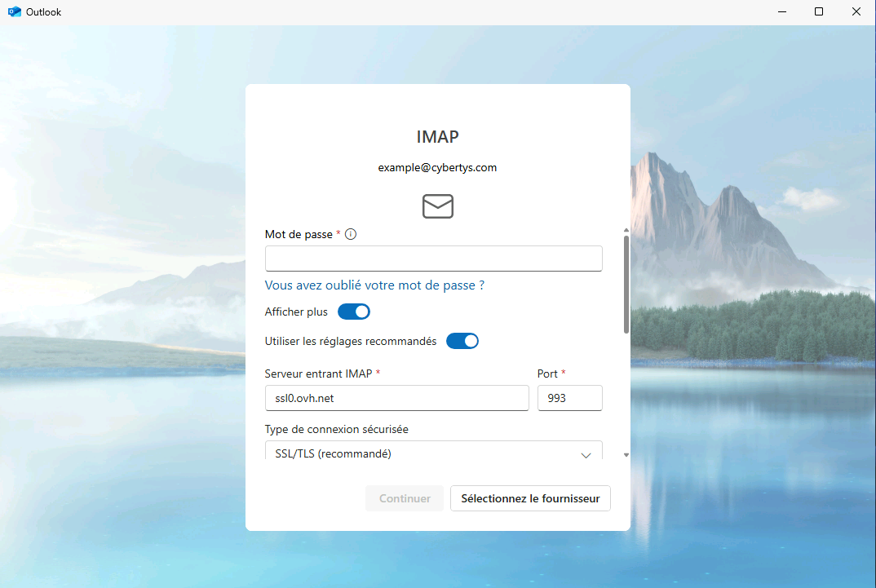Viewport: 876px width, 588px height.
Task: Click inside the Mot de passe input field
Action: point(433,258)
